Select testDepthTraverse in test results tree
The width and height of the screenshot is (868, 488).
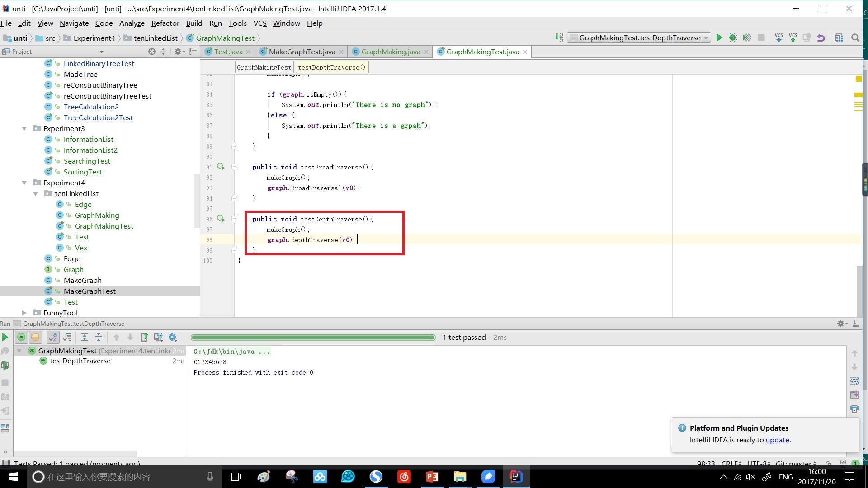(x=80, y=361)
